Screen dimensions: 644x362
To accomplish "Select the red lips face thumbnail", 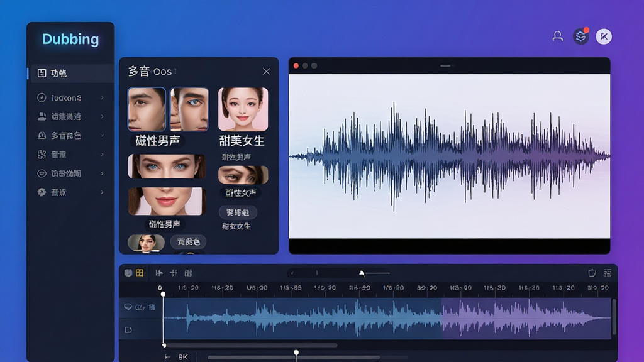I will 167,201.
